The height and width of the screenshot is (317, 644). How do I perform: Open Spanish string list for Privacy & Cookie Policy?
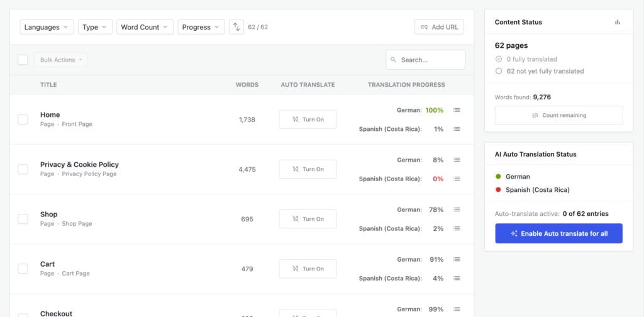pyautogui.click(x=457, y=179)
